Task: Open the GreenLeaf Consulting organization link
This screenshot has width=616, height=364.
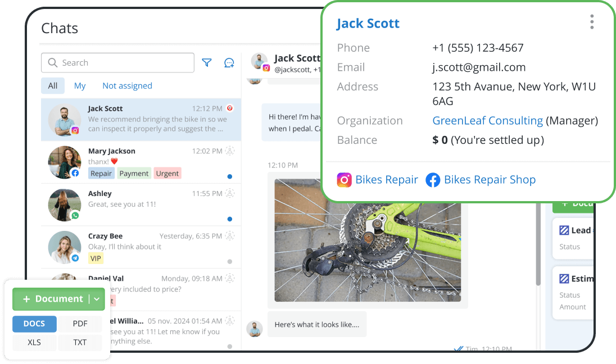Action: (487, 121)
